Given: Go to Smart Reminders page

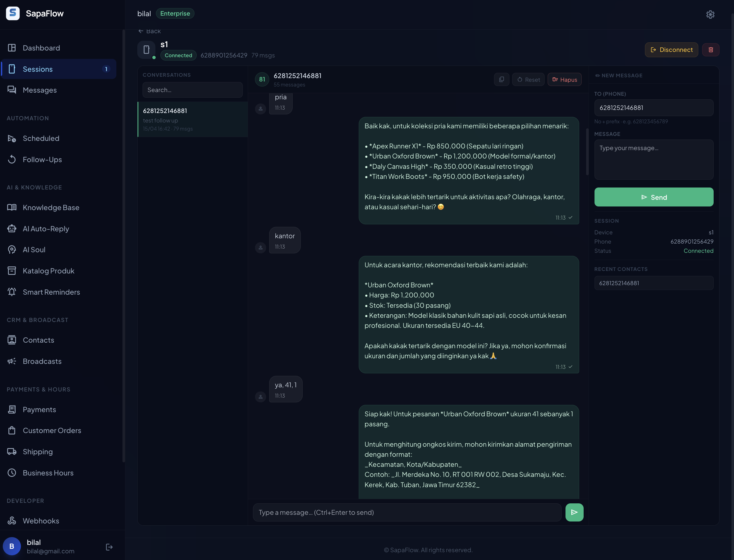Looking at the screenshot, I should click(x=51, y=292).
